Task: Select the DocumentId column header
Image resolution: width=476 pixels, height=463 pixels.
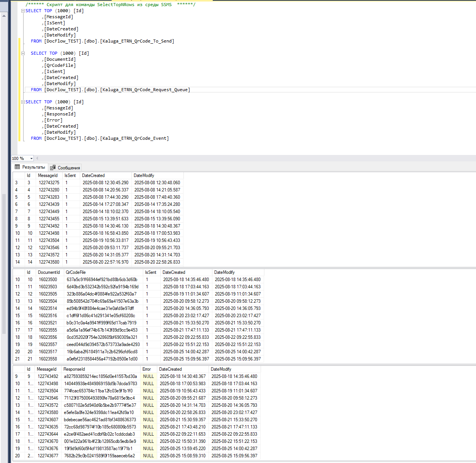Action: pos(49,272)
